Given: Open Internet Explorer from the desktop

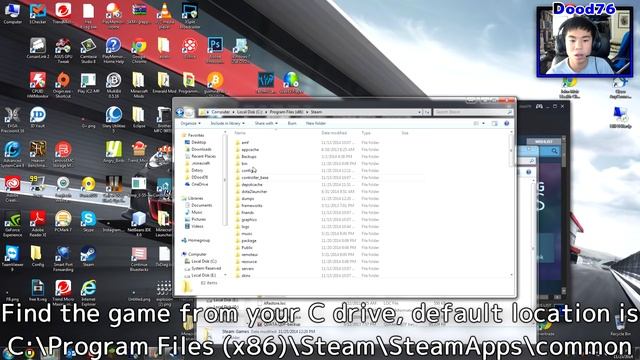Looking at the screenshot, I should [88, 293].
